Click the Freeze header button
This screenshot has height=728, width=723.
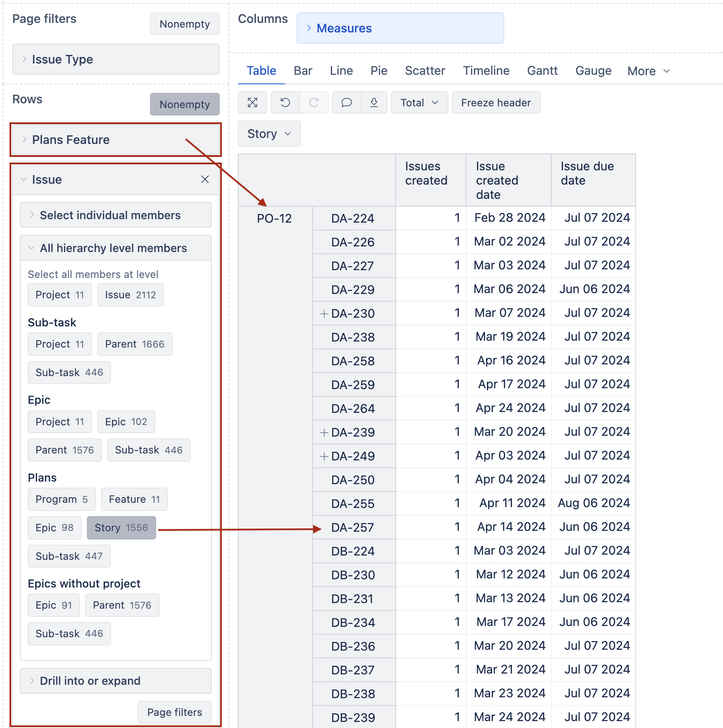(496, 102)
